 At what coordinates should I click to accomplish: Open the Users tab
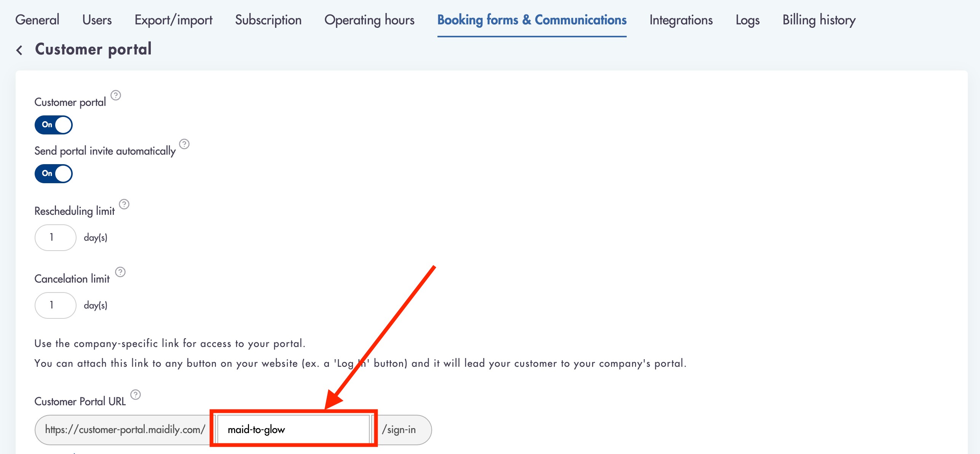click(97, 20)
